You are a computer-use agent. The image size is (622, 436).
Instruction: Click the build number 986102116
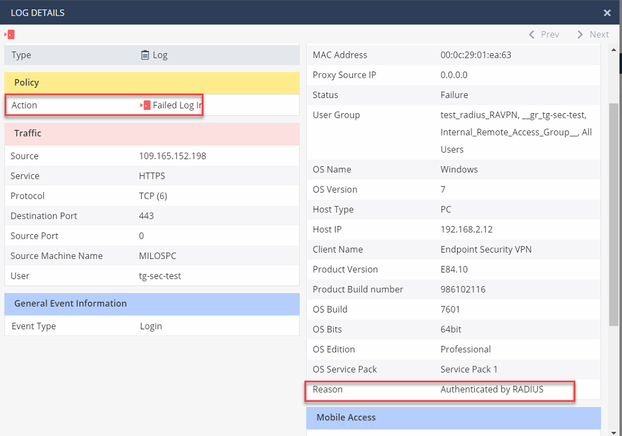click(x=463, y=289)
